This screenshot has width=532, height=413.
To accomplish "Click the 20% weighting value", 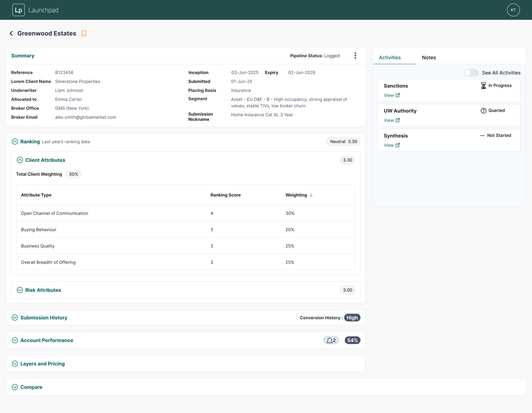I will pyautogui.click(x=290, y=230).
